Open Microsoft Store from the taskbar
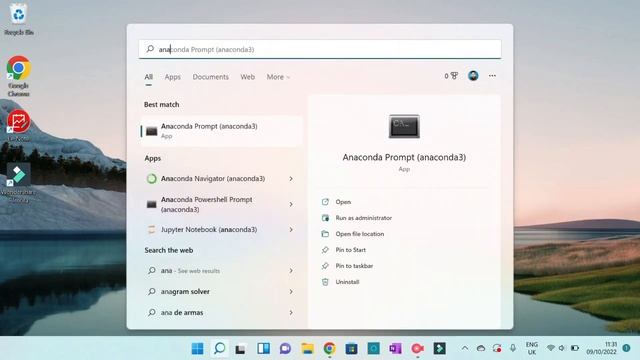The width and height of the screenshot is (640, 360). 351,349
